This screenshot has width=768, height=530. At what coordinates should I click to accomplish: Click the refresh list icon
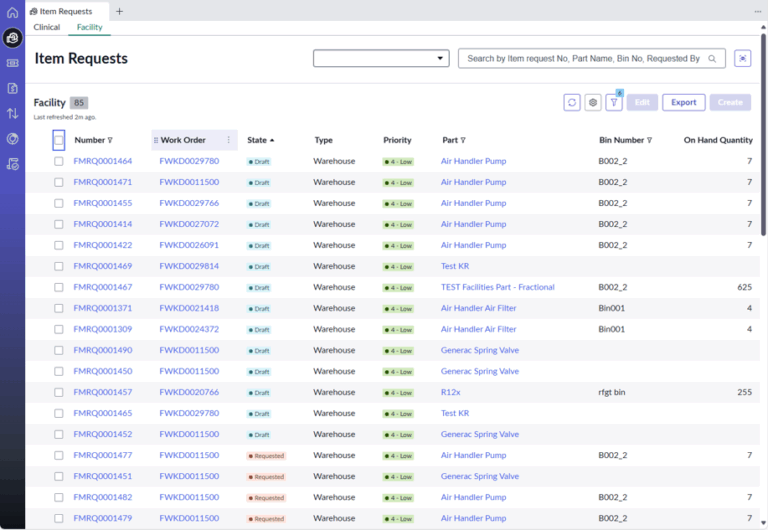tap(572, 102)
